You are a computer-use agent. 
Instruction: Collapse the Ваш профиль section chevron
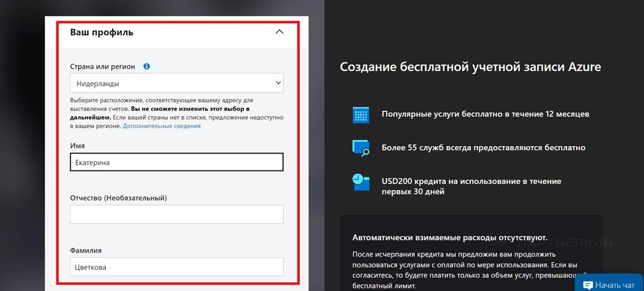click(x=279, y=32)
